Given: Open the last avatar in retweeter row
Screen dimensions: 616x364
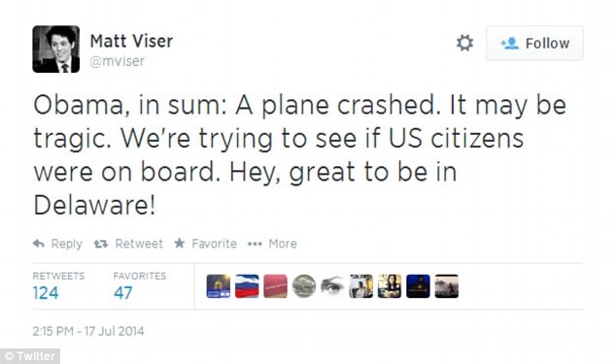Looking at the screenshot, I should tap(446, 286).
